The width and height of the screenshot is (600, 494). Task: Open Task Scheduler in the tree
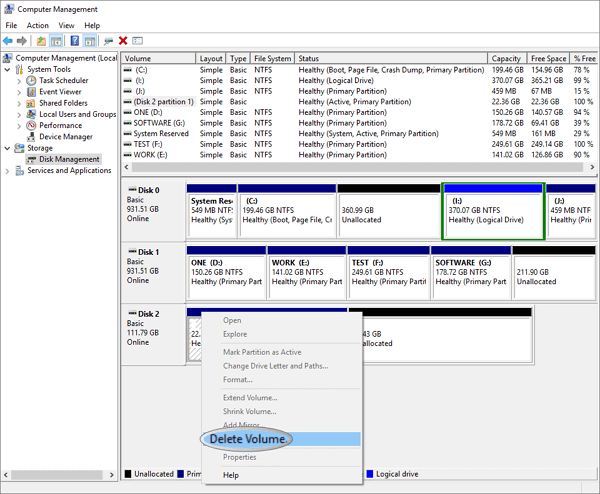point(63,80)
